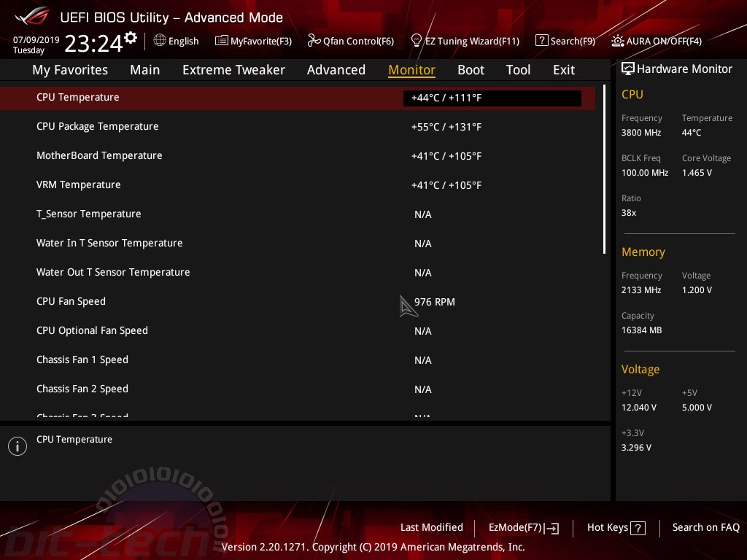Screen dimensions: 747x560
Task: Open clock settings gear icon
Action: [131, 38]
